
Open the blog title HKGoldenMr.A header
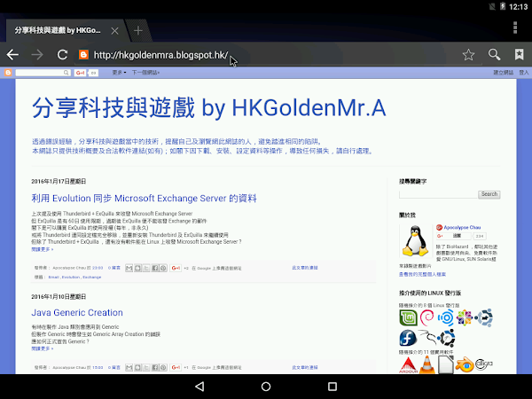209,108
